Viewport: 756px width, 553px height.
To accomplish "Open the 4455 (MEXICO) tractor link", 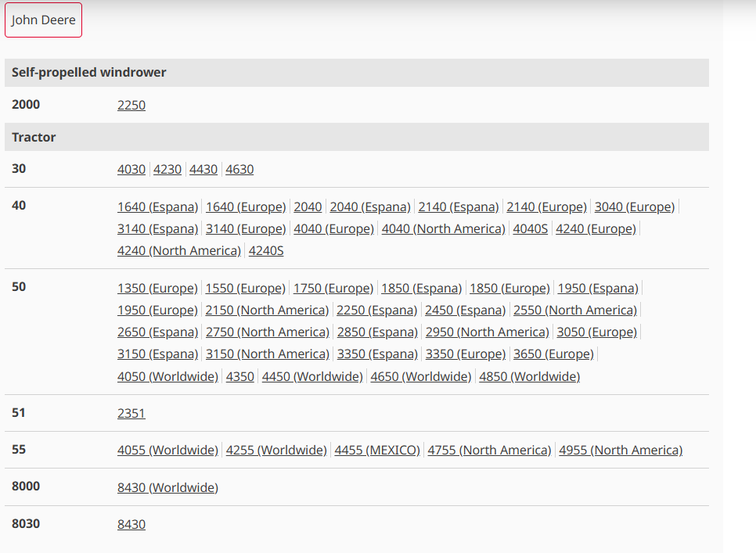I will [x=377, y=450].
